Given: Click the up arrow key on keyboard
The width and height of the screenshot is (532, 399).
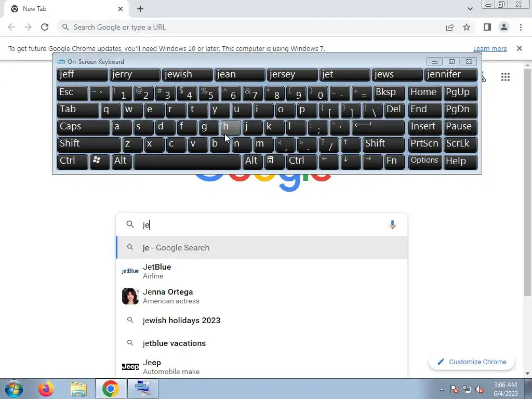Looking at the screenshot, I should [351, 144].
